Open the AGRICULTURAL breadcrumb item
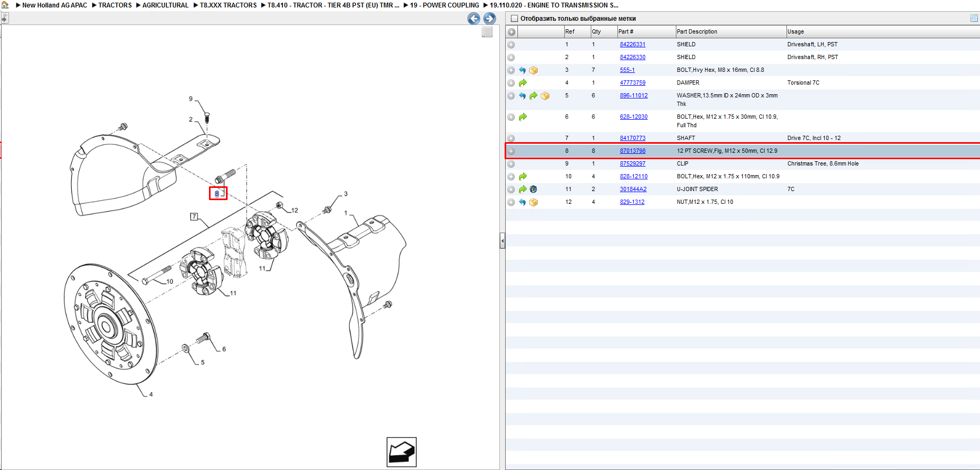Screen dimensions: 980x470 (165, 5)
